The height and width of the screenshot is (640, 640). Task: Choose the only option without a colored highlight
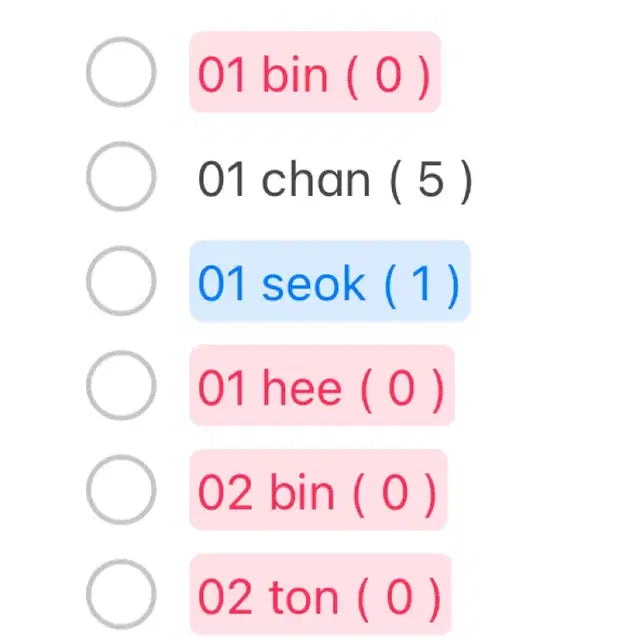pyautogui.click(x=120, y=177)
